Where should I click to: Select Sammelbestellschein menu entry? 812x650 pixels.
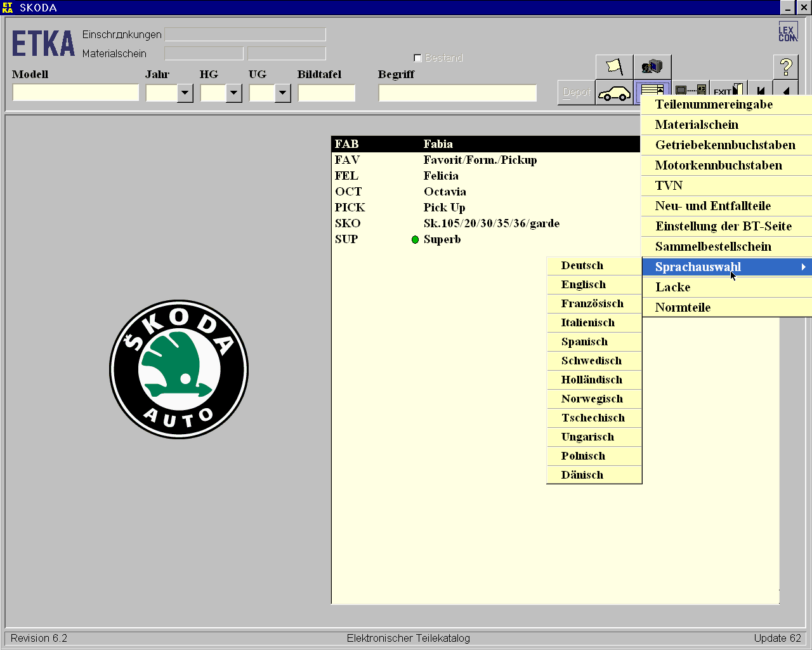tap(728, 246)
